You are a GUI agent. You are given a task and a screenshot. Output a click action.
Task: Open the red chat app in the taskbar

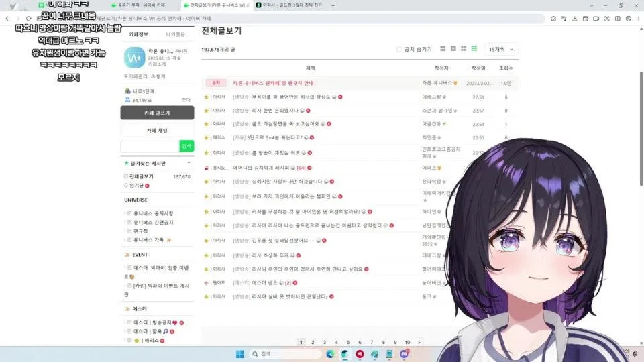point(360,354)
